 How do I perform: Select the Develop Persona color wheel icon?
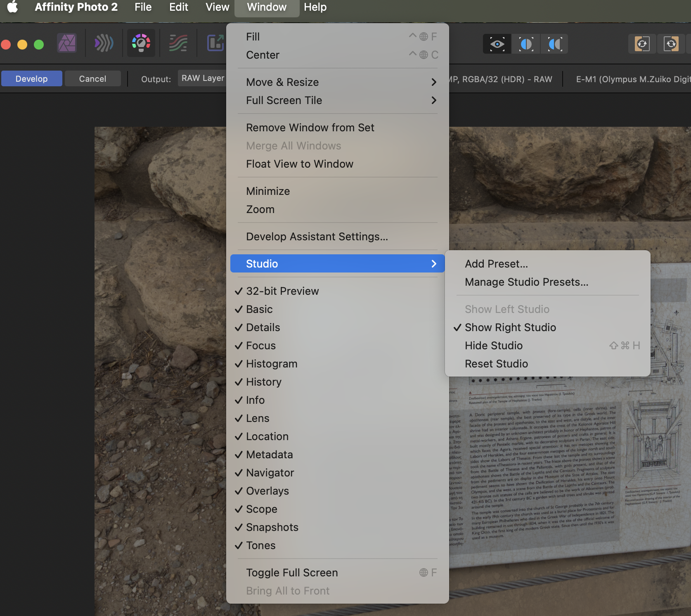click(x=141, y=43)
